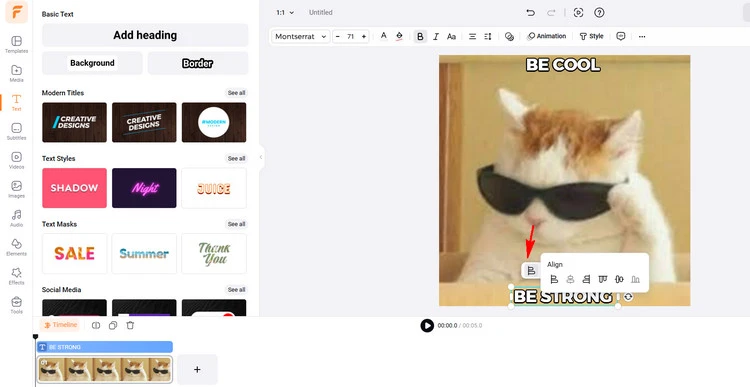
Task: Open the Subtitles sidebar panel
Action: tap(16, 132)
